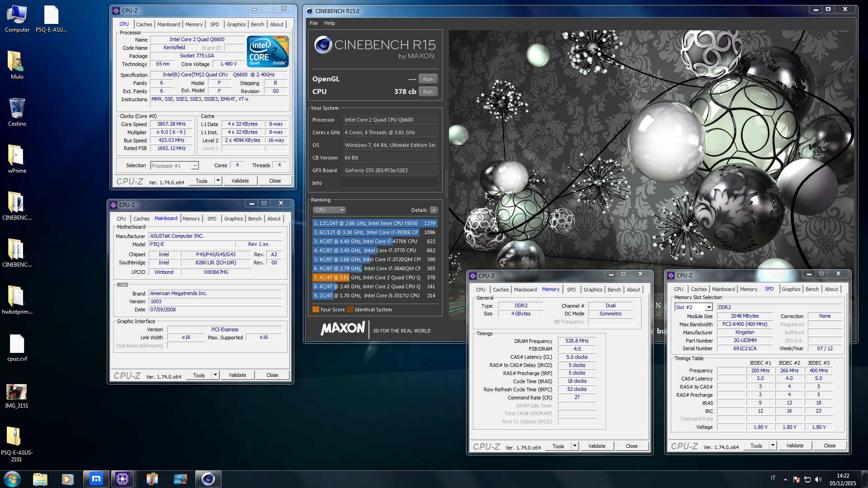Click Close in Mainboard CPU-Z window
Viewport: 868px width, 488px height.
click(272, 375)
